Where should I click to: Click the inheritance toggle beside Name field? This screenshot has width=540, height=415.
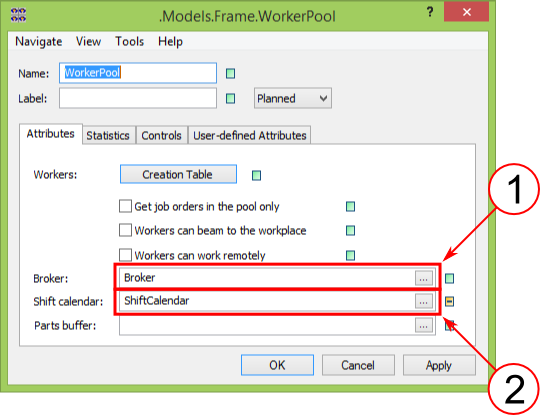click(230, 73)
